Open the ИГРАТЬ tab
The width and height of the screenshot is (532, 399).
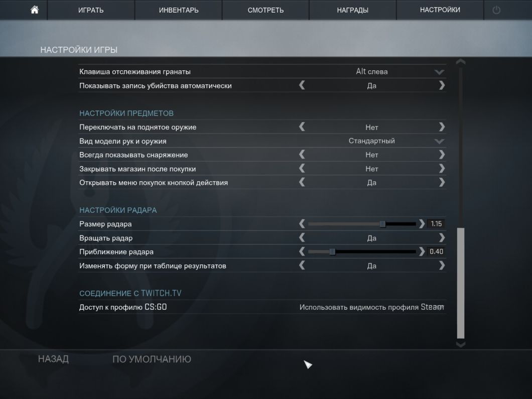(x=91, y=10)
